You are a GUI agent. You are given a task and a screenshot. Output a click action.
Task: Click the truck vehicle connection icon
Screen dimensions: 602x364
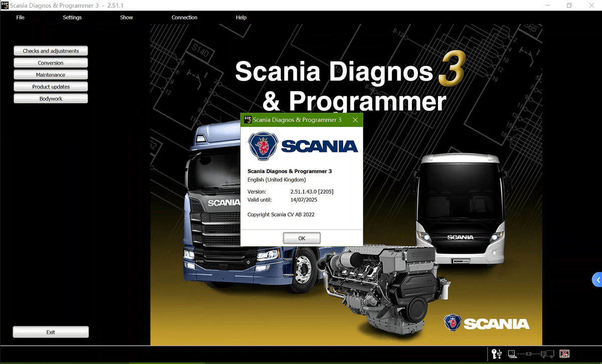[x=549, y=354]
